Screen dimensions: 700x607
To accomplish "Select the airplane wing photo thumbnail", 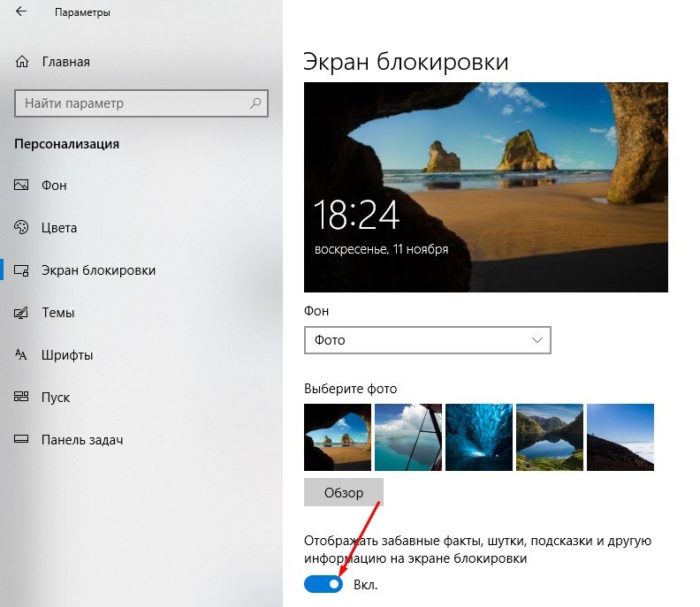I will click(x=408, y=437).
